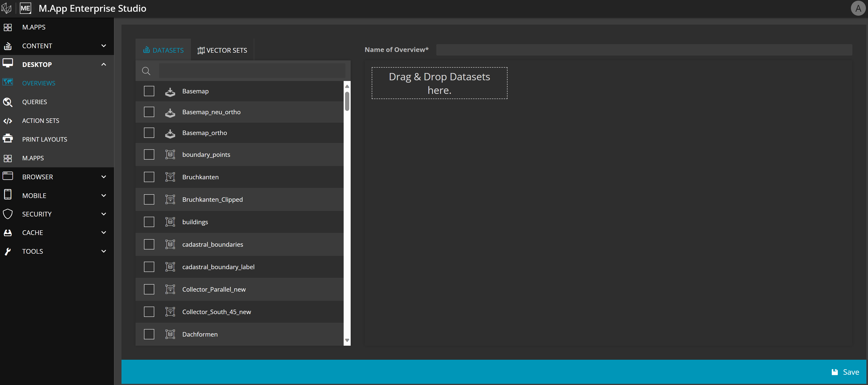The image size is (868, 385).
Task: Click the Security shield icon
Action: (8, 214)
